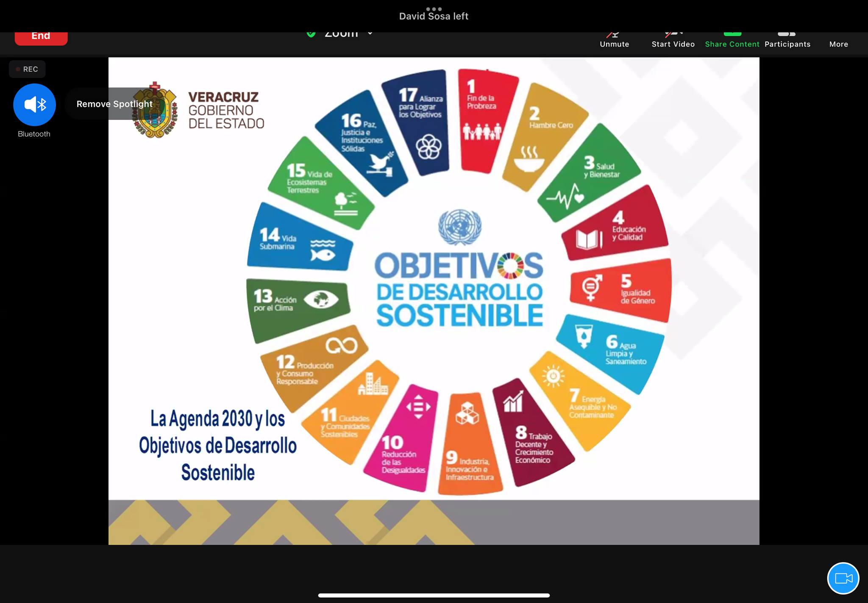Click 'Trabajo Decente y Crecimiento Económico' label
This screenshot has width=868, height=603.
point(534,448)
